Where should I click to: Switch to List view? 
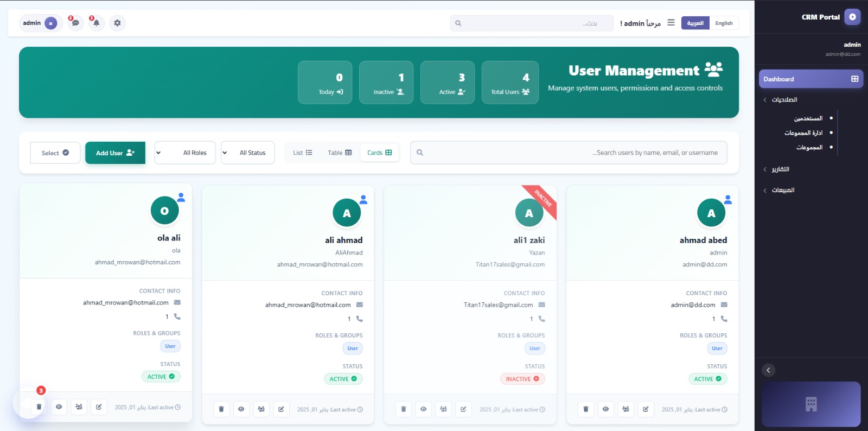click(303, 153)
